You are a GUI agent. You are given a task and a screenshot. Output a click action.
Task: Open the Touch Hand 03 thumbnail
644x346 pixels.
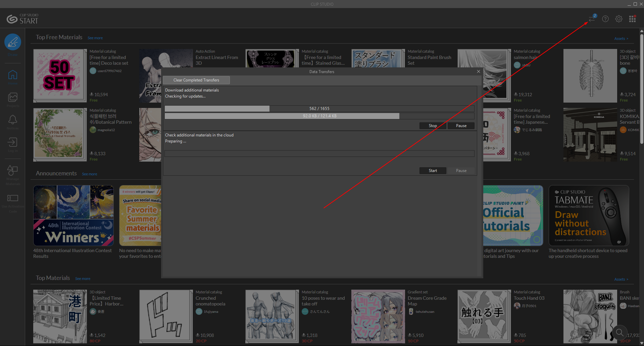click(x=484, y=316)
